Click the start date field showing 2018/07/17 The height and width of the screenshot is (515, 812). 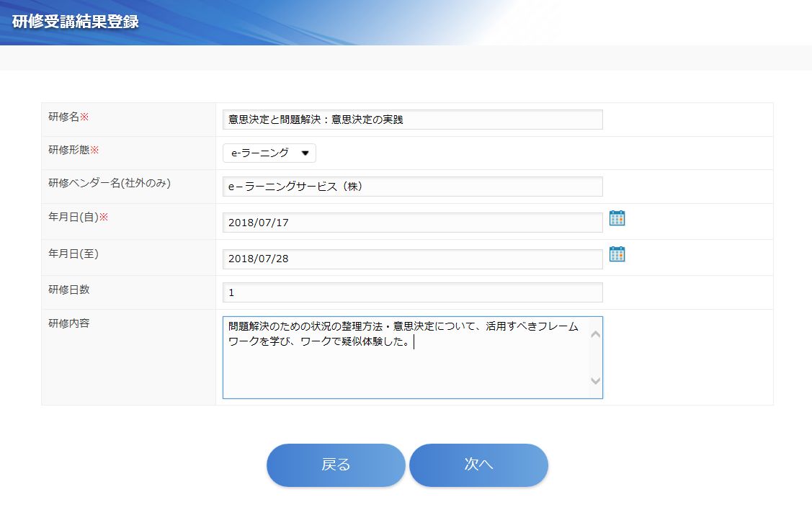point(412,223)
